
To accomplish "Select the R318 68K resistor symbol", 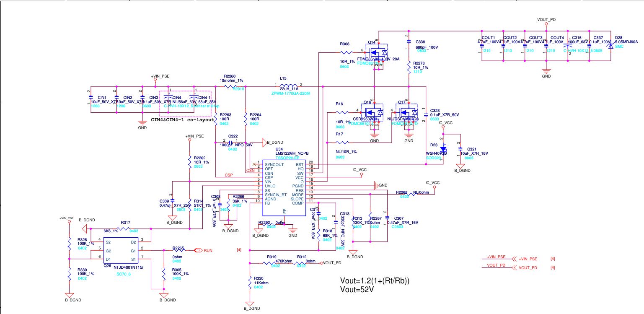I will pos(318,234).
